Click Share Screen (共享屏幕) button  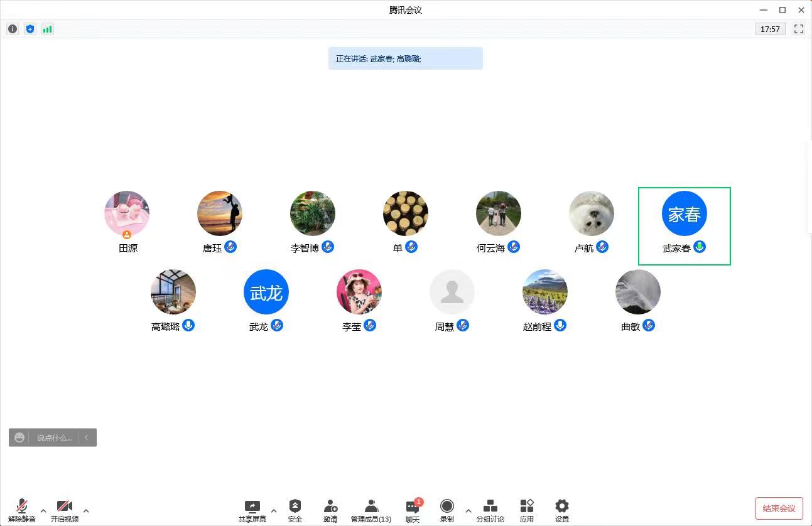[x=252, y=510]
